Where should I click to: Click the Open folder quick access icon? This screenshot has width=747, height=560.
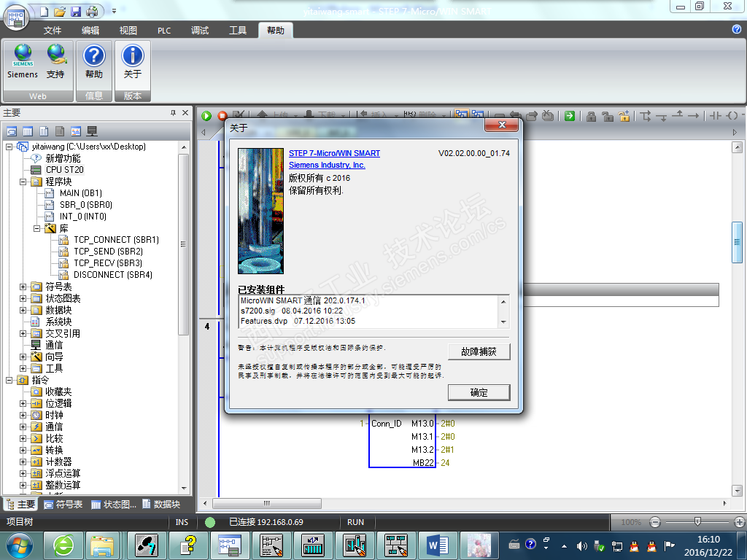(x=60, y=11)
